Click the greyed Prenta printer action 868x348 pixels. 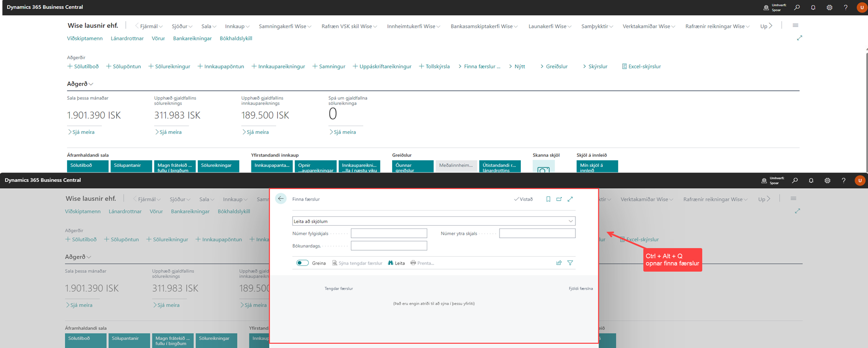[x=422, y=263]
